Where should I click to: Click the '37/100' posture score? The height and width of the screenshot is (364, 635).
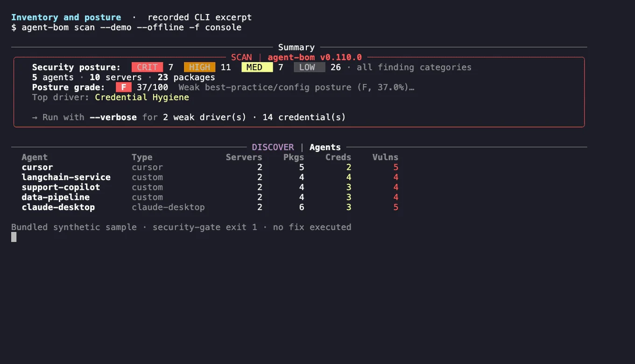click(152, 87)
